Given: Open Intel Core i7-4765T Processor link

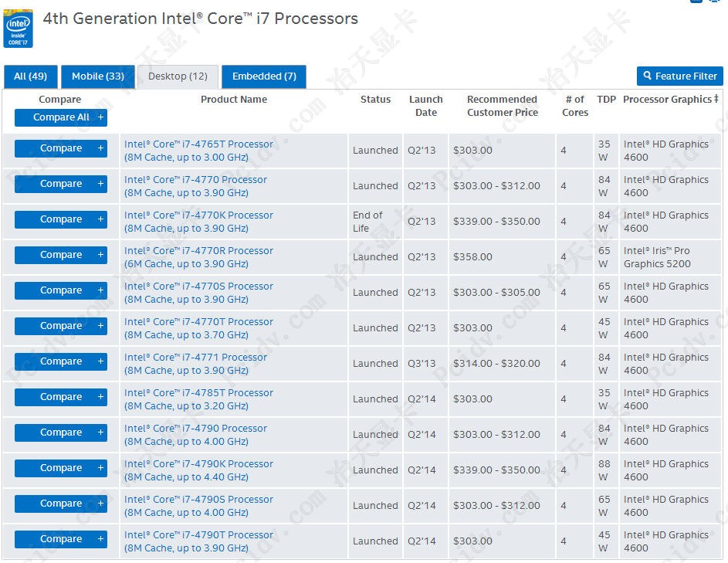Looking at the screenshot, I should (x=198, y=151).
